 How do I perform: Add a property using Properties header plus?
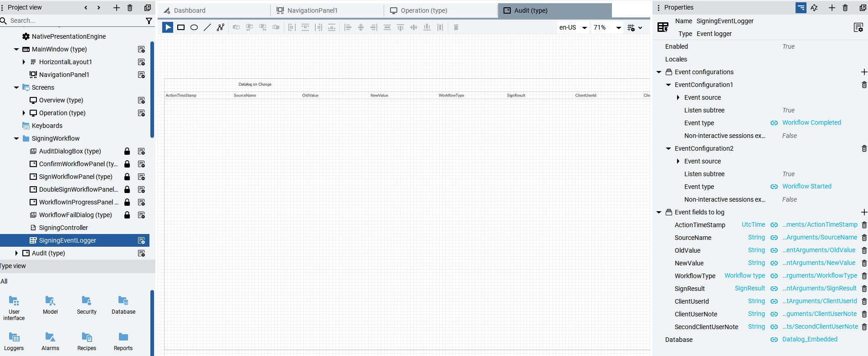tap(832, 8)
